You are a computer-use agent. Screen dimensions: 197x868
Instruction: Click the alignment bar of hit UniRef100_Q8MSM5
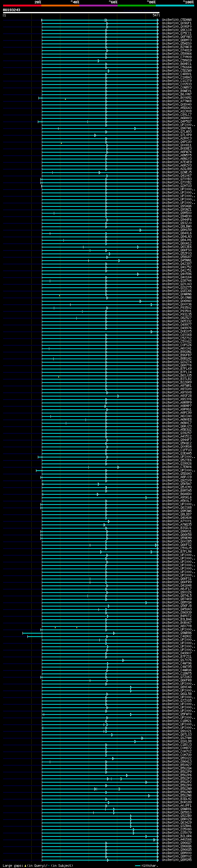100,860
